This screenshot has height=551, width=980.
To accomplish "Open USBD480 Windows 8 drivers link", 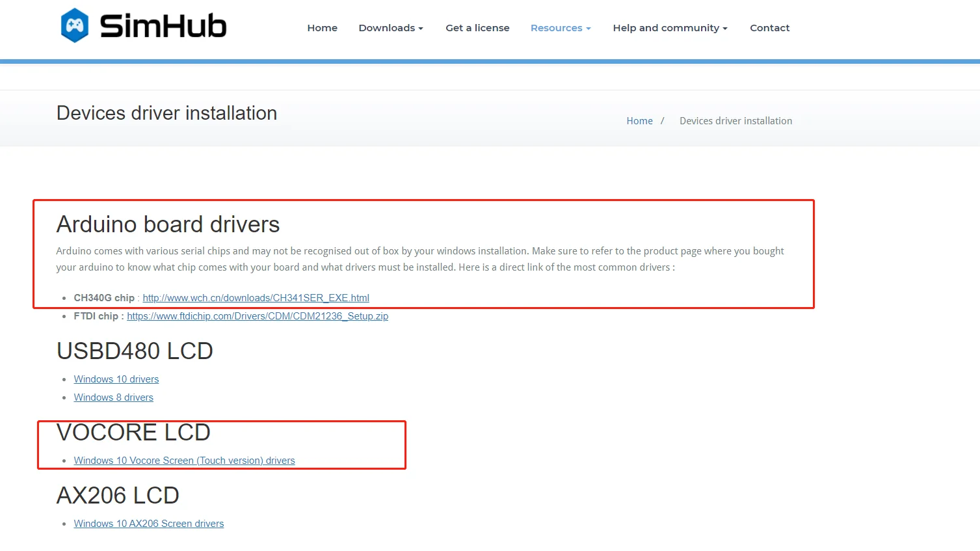I will click(114, 397).
